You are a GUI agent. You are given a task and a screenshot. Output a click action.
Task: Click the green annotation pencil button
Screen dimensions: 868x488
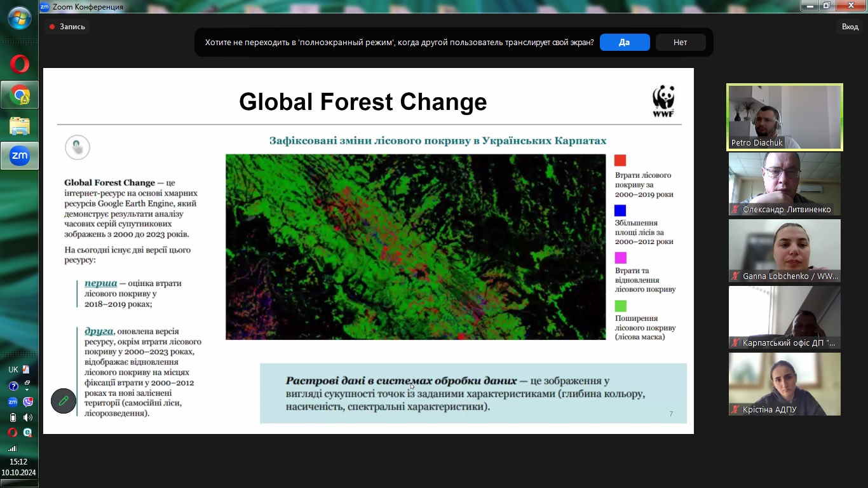point(64,401)
